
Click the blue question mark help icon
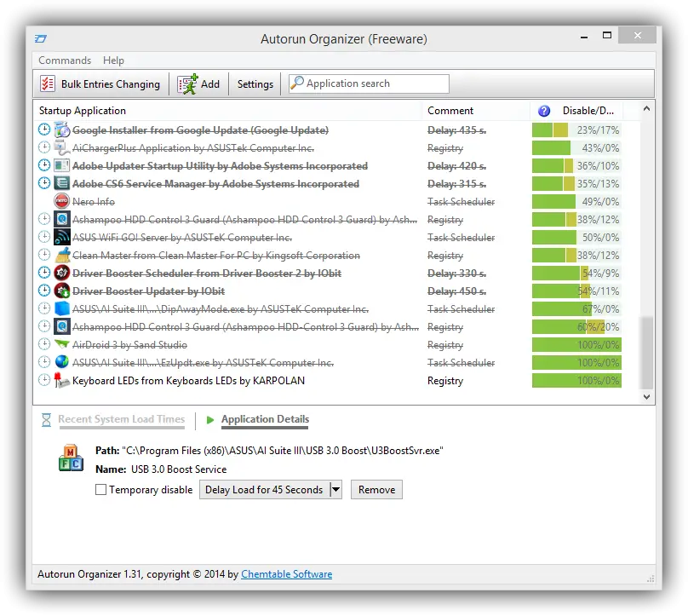pos(543,111)
